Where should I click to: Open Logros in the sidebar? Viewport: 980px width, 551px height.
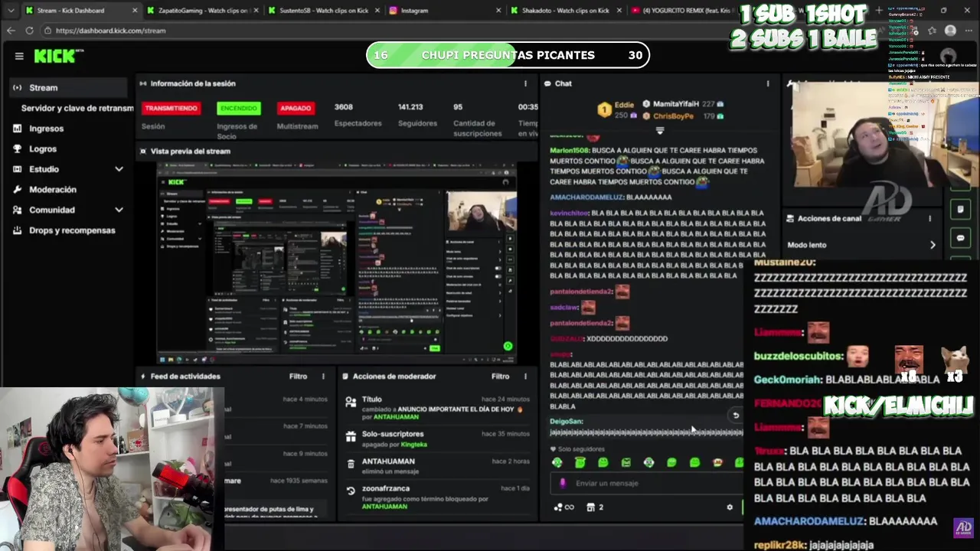point(43,148)
